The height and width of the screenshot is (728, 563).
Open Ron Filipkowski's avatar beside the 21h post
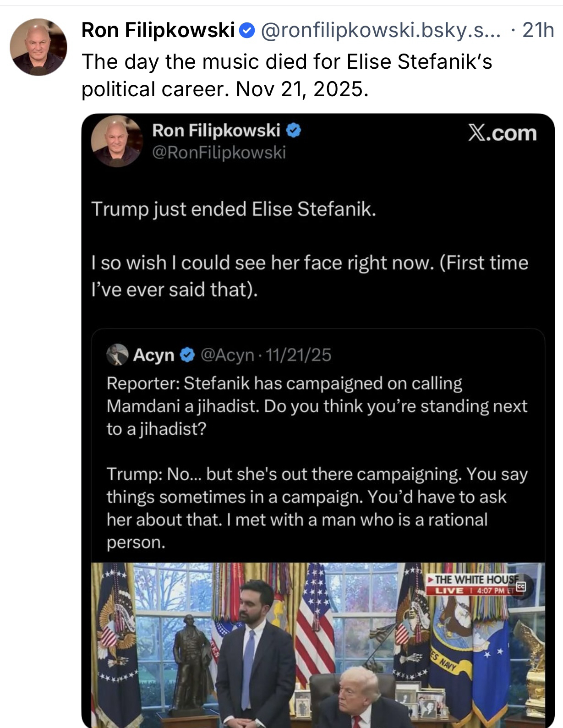point(38,47)
